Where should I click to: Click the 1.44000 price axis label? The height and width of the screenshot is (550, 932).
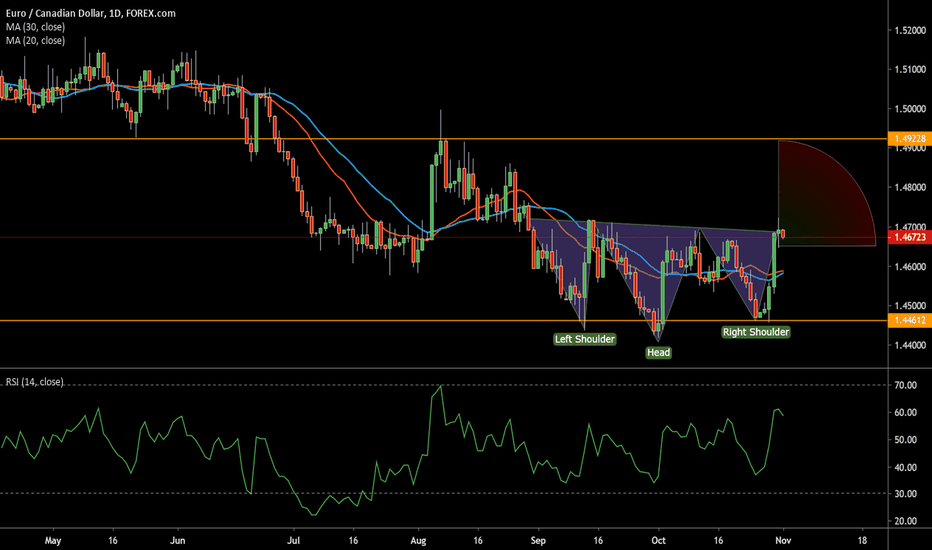tap(910, 345)
